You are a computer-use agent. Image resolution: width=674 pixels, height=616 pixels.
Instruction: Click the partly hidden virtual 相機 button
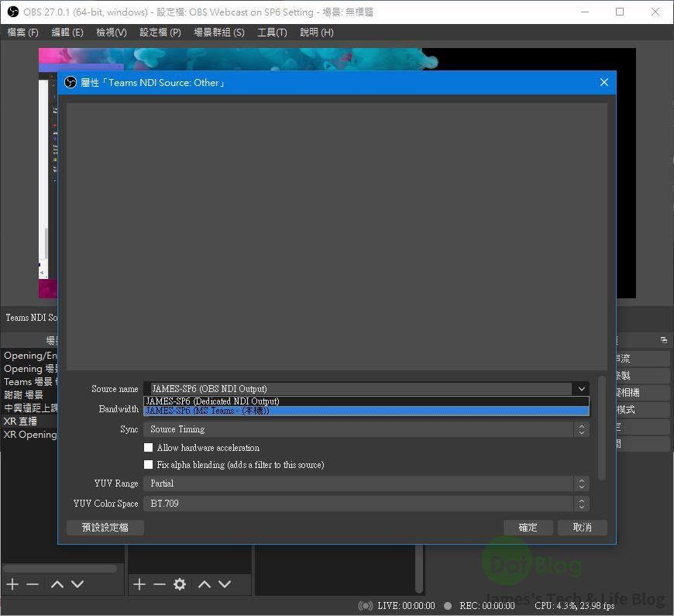point(642,393)
